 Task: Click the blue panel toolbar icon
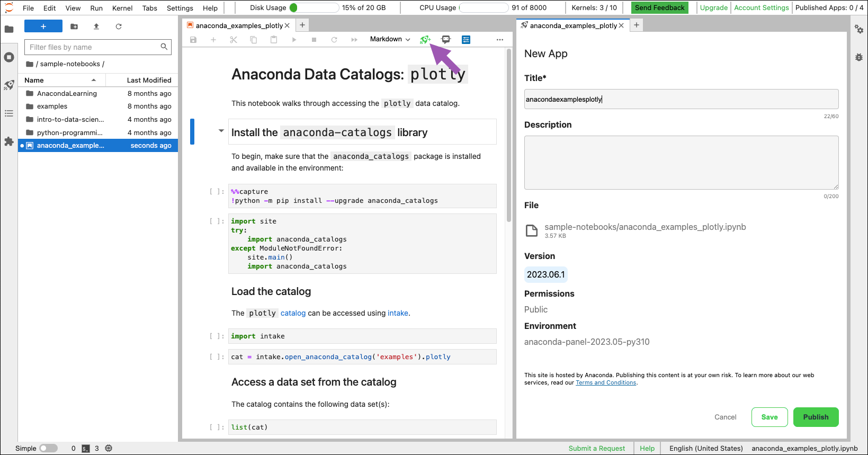466,40
